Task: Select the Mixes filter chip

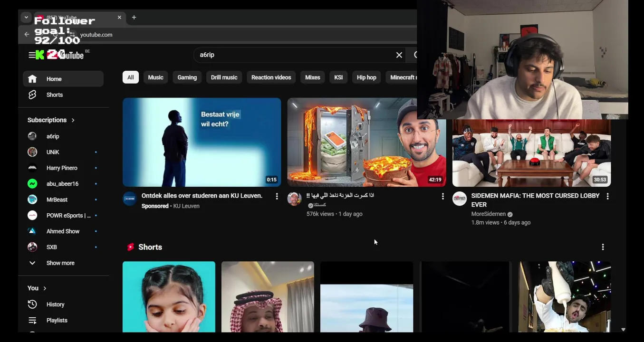Action: pyautogui.click(x=312, y=77)
